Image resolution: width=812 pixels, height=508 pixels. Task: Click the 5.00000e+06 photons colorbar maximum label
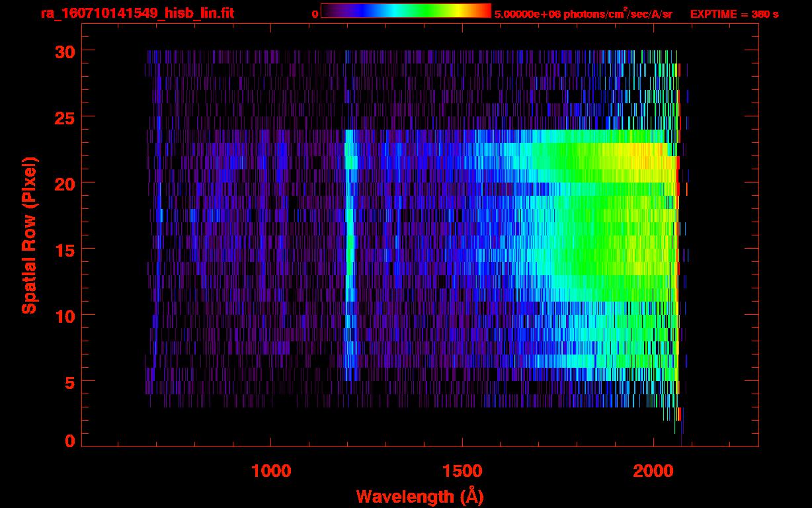click(583, 13)
